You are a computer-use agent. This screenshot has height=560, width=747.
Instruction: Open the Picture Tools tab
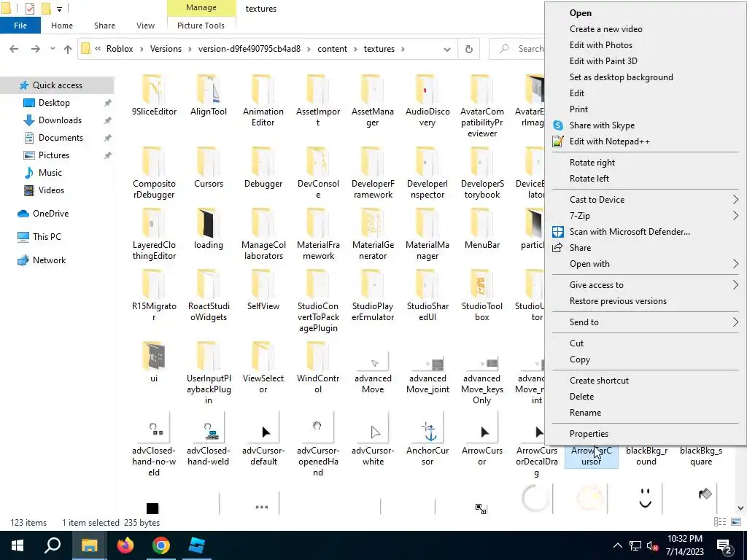pos(201,26)
